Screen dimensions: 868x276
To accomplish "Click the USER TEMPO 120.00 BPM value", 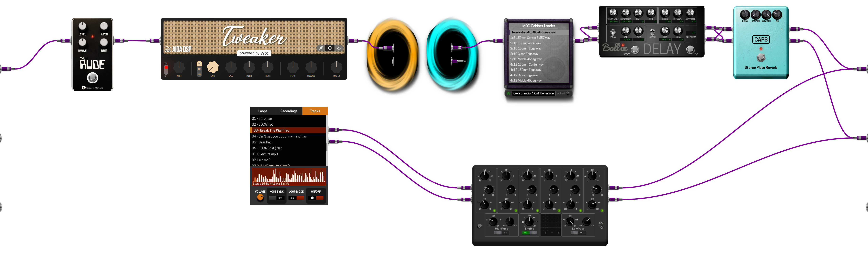I will click(x=626, y=22).
